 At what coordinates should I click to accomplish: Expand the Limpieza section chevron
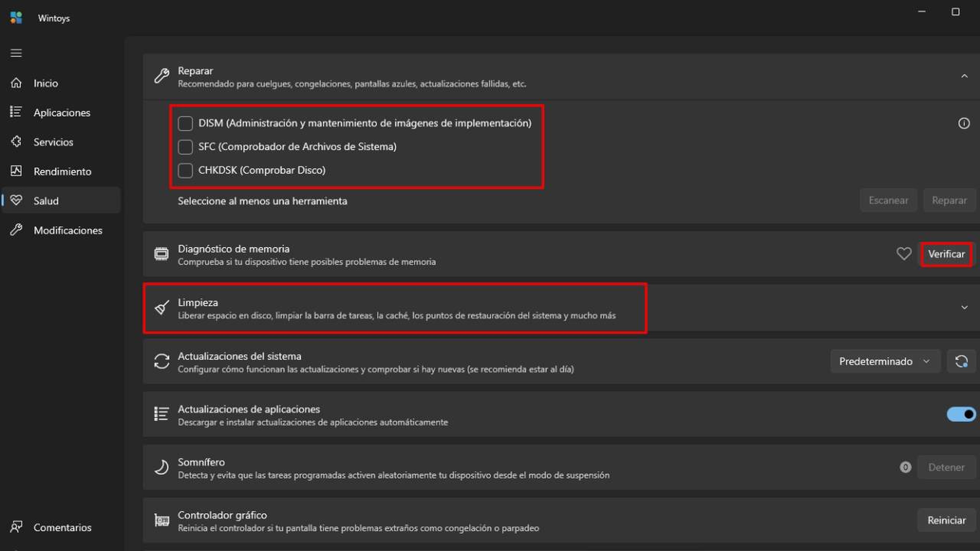pyautogui.click(x=964, y=308)
